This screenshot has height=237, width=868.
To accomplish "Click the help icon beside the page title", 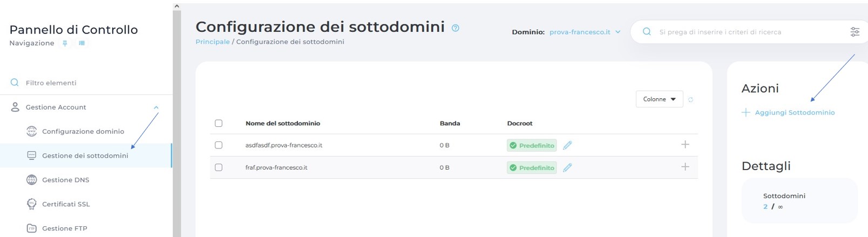I will pos(456,28).
